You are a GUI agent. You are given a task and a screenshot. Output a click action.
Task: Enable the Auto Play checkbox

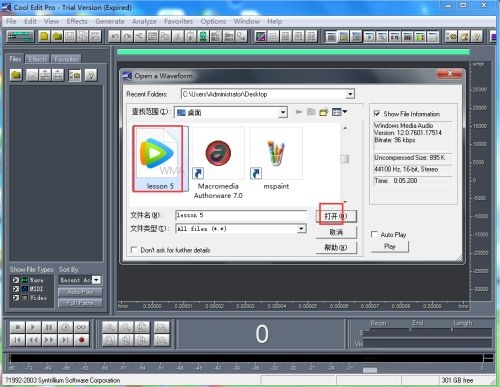pyautogui.click(x=374, y=234)
